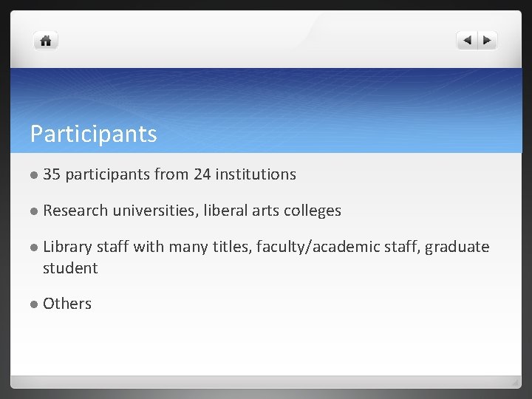
Task: Click the resize grip in bottom corner
Action: coord(516,383)
